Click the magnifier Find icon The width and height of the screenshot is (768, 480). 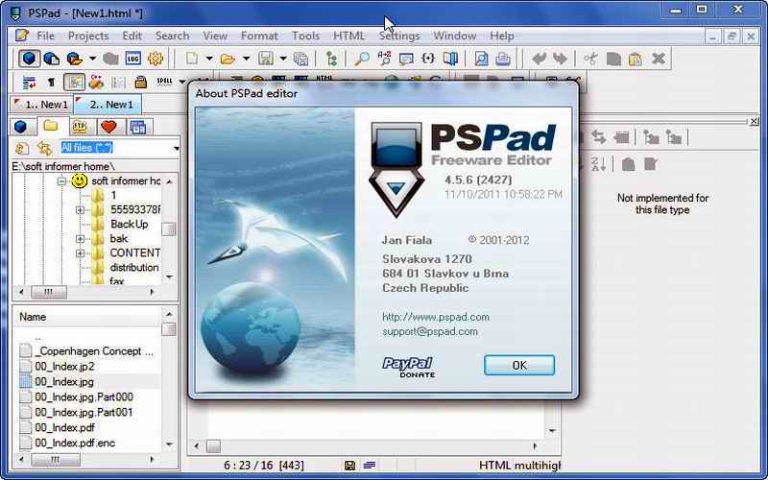(x=361, y=59)
